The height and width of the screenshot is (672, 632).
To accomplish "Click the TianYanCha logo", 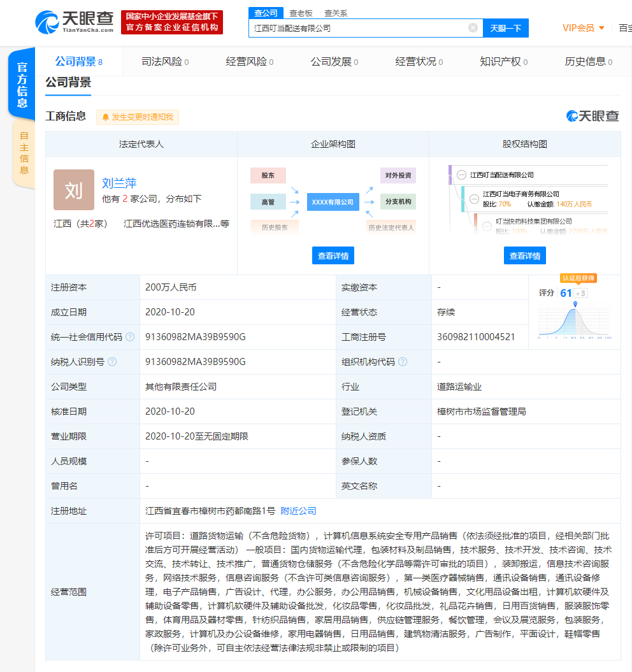I will point(74,22).
